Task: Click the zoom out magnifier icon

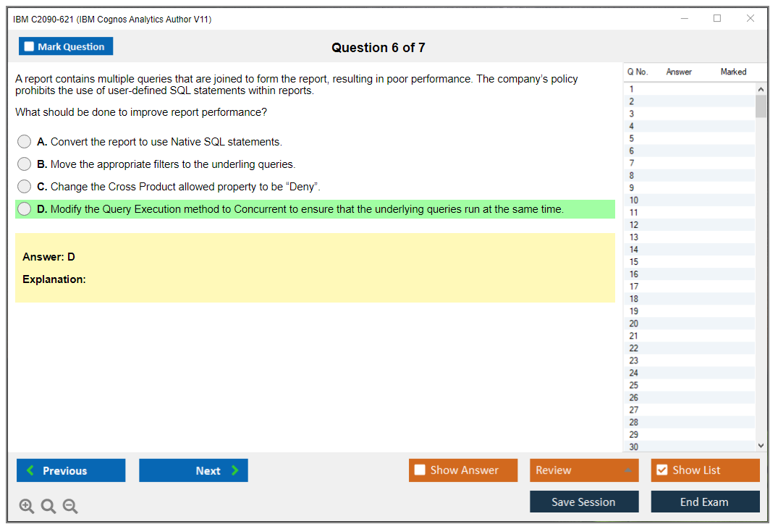Action: pyautogui.click(x=70, y=507)
